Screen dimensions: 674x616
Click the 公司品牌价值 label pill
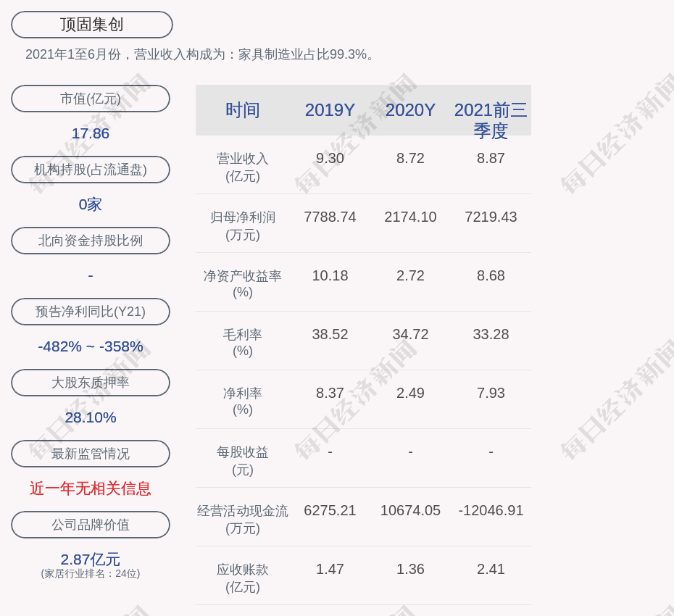tap(91, 525)
